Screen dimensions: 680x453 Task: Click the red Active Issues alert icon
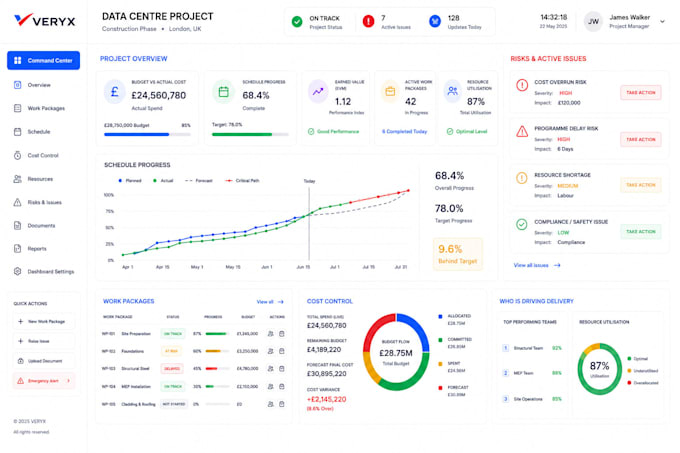point(368,21)
